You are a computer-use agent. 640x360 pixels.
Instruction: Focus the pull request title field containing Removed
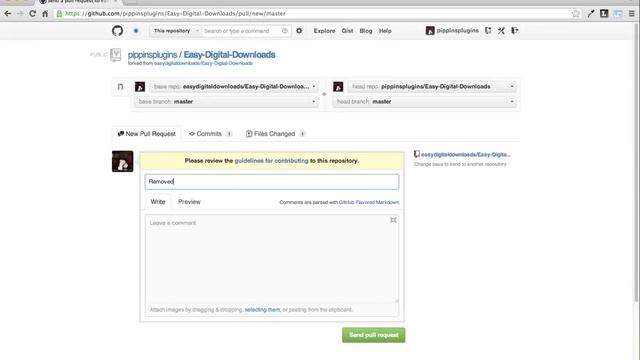[272, 182]
